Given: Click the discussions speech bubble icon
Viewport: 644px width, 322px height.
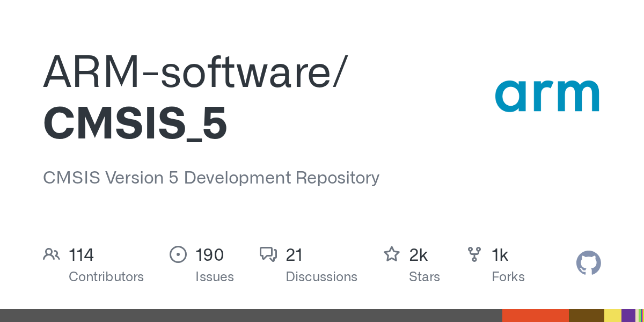Looking at the screenshot, I should coord(268,254).
